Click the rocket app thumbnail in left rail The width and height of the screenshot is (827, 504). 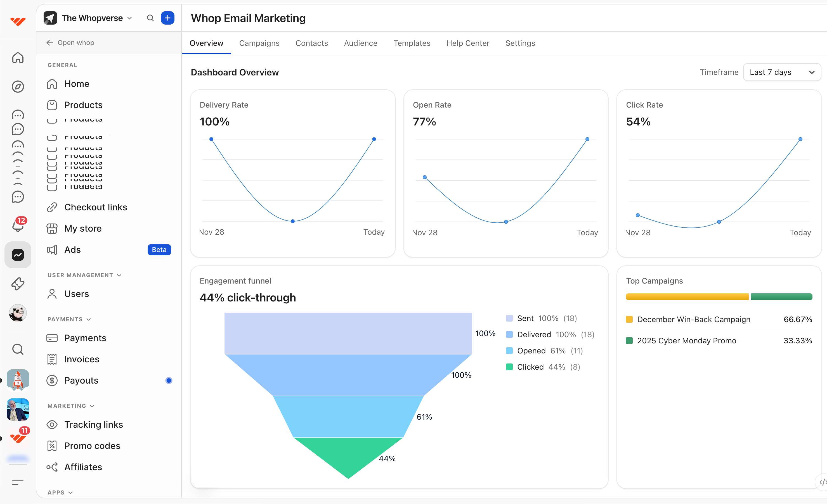pyautogui.click(x=18, y=380)
